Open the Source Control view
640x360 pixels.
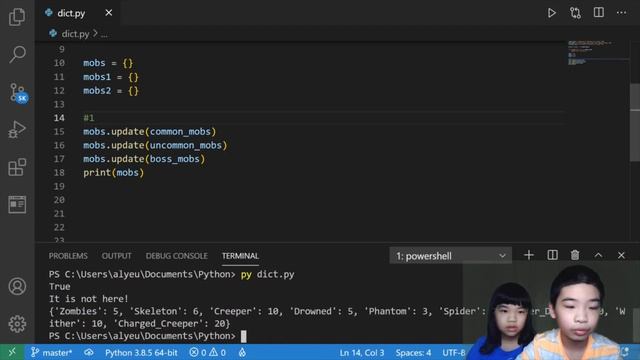point(18,93)
